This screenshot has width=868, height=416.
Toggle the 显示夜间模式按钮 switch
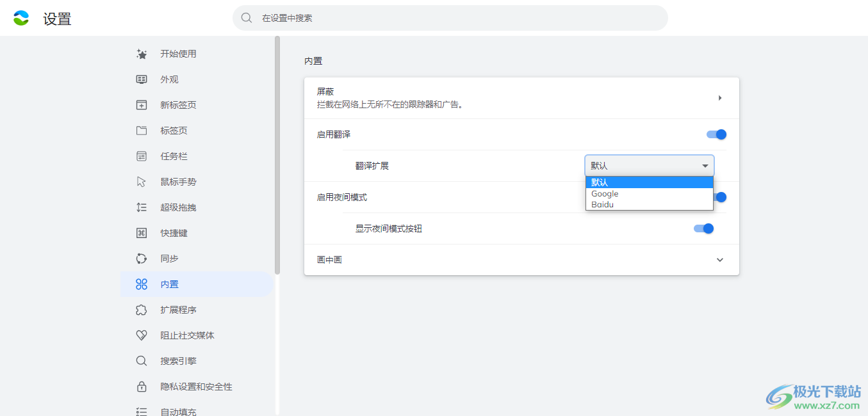point(703,228)
